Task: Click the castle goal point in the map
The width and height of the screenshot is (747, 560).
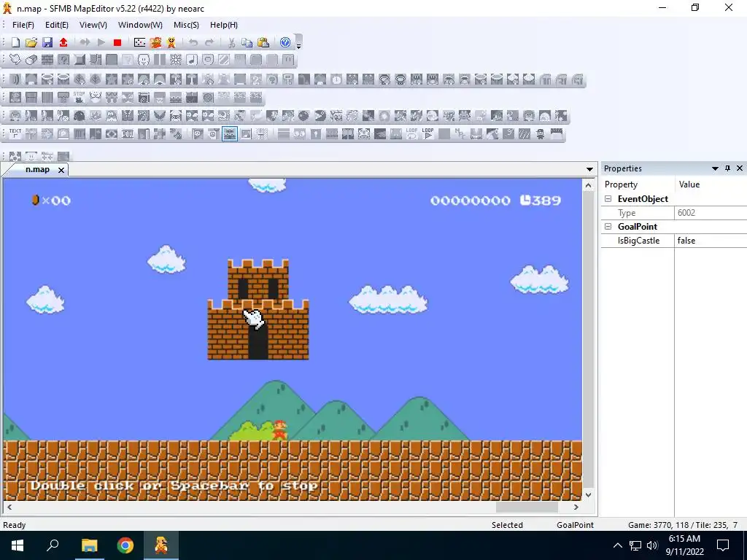Action: coord(258,309)
